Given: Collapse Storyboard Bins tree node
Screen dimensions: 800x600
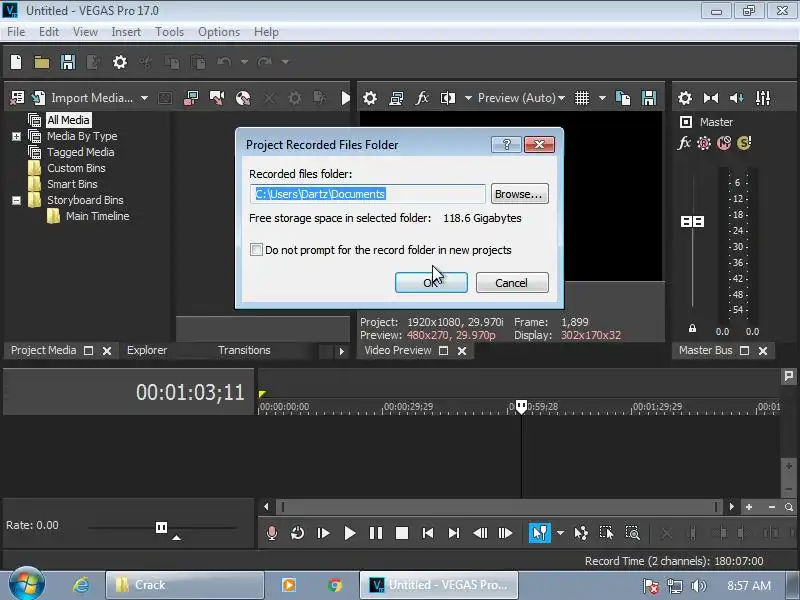Looking at the screenshot, I should point(16,200).
